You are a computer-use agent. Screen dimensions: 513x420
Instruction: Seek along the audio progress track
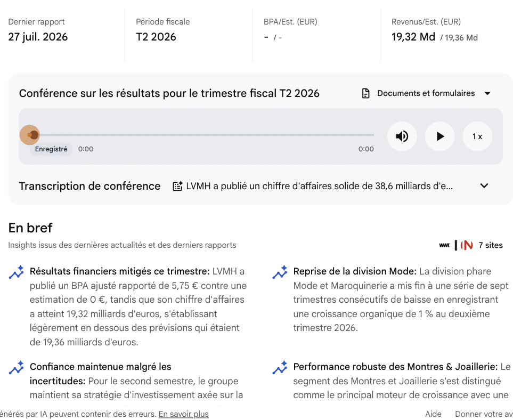206,134
